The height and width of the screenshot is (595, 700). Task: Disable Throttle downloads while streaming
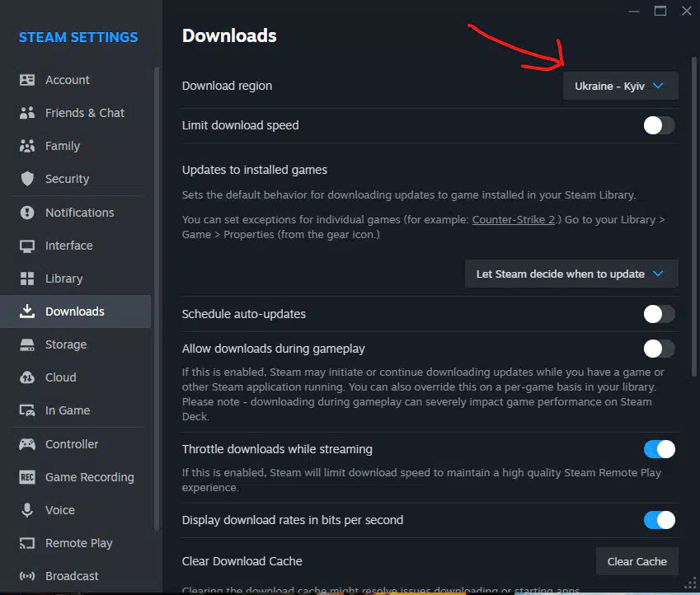click(659, 449)
